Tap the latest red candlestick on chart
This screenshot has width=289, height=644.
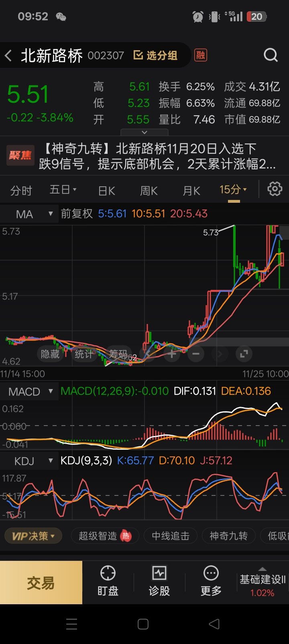[282, 259]
